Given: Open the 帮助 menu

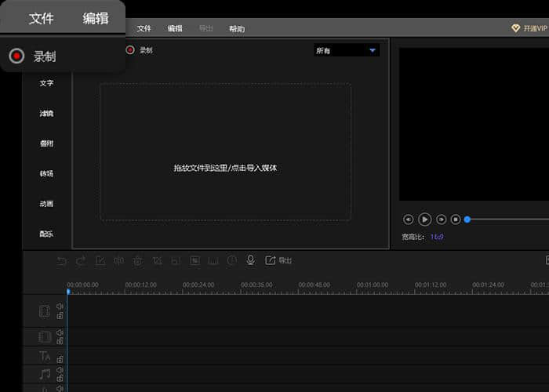Looking at the screenshot, I should (236, 29).
